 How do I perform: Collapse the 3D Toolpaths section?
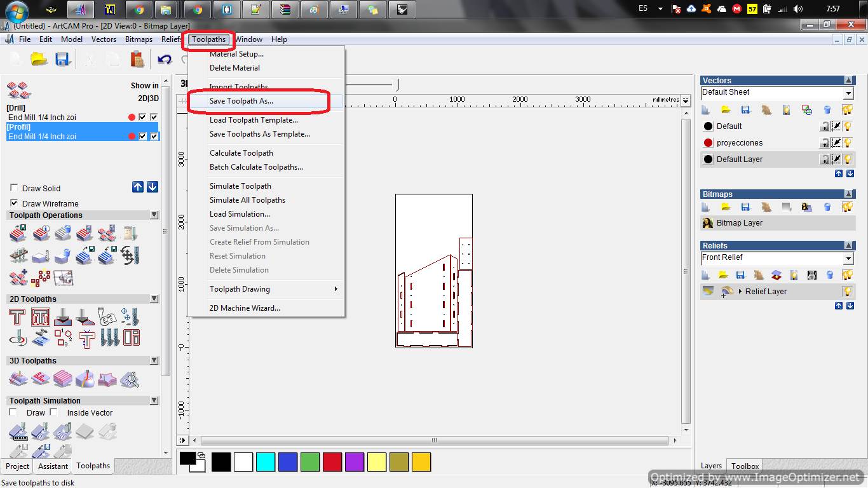pyautogui.click(x=154, y=361)
